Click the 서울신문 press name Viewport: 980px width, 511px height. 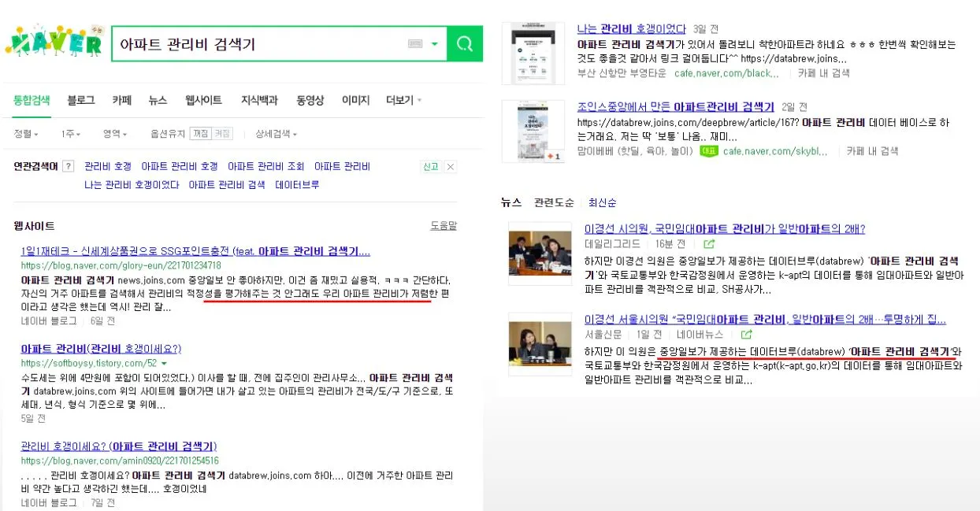tap(603, 335)
